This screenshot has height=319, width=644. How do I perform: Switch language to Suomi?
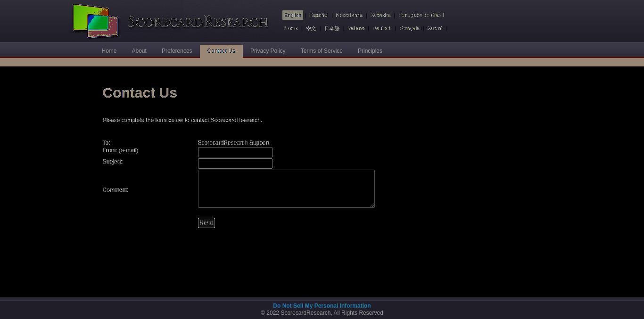(435, 28)
